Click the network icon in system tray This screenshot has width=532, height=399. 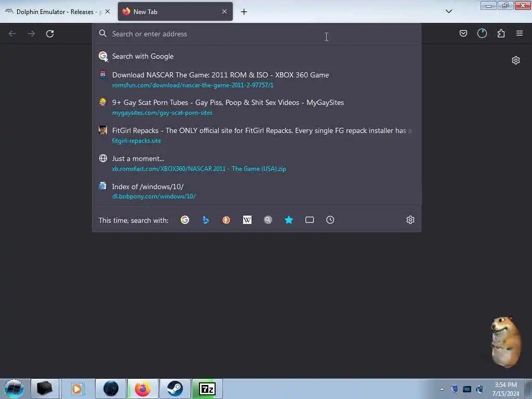tap(480, 389)
